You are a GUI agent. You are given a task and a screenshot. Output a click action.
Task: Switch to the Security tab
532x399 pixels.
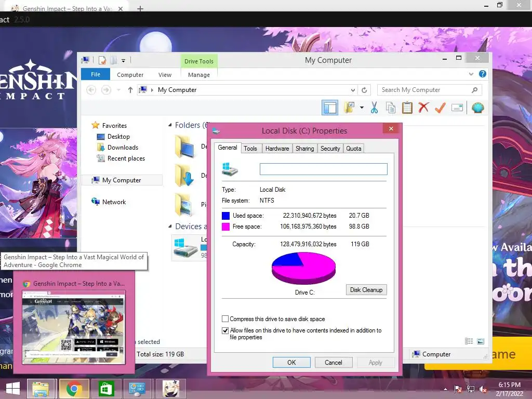click(x=330, y=149)
